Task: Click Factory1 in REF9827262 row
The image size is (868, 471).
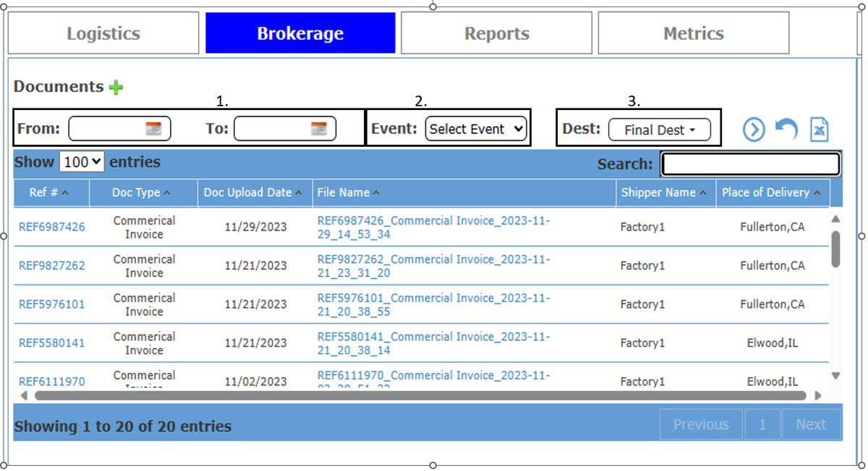Action: (642, 266)
